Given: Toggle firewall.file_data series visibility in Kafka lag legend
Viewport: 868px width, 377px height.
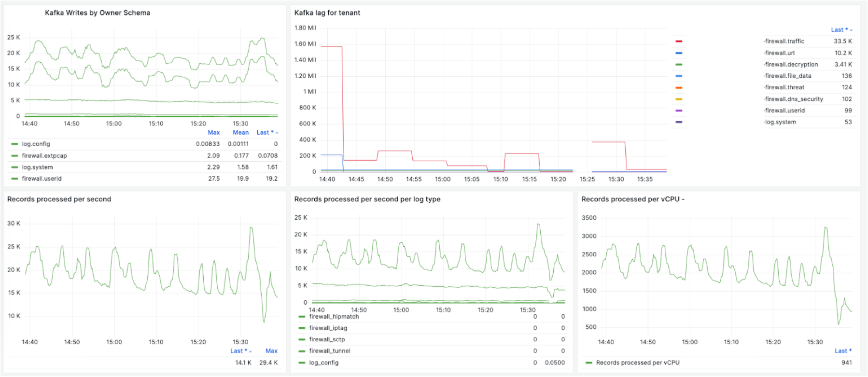Looking at the screenshot, I should 788,76.
